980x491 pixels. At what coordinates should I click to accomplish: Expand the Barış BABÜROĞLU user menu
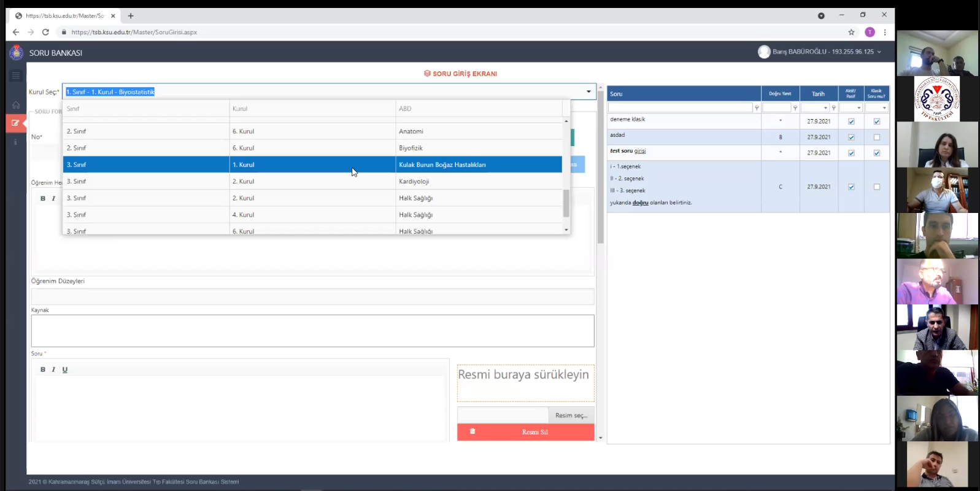coord(879,52)
